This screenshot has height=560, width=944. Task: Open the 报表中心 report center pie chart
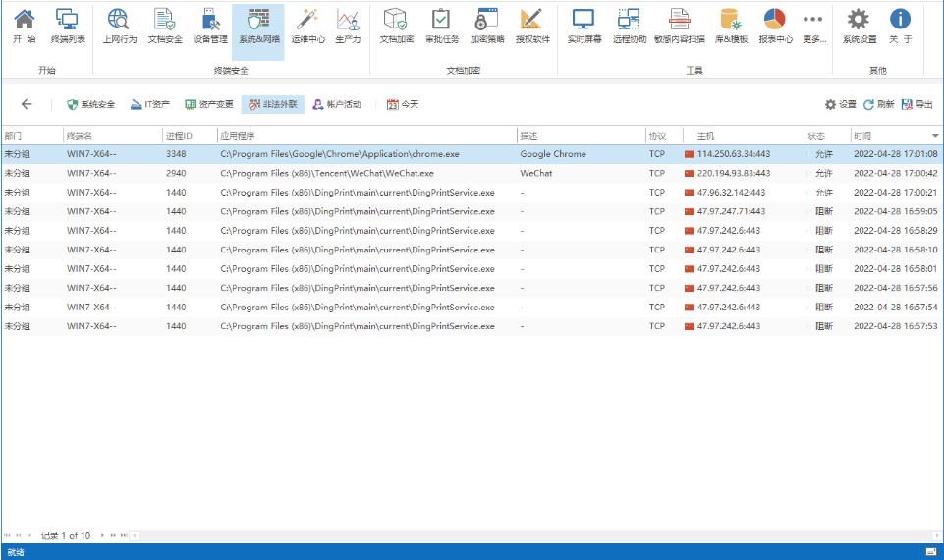tap(775, 26)
